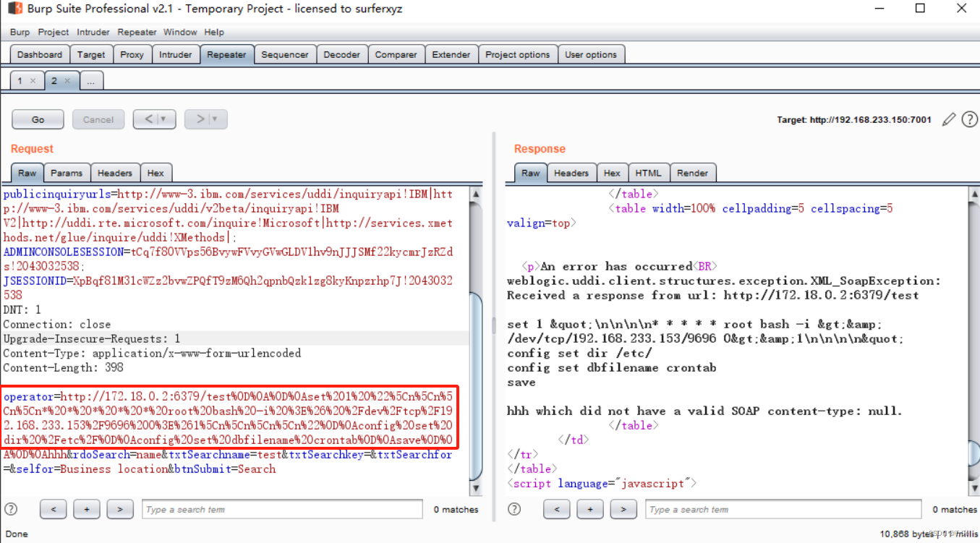Click the edit target pencil icon
This screenshot has width=980, height=543.
click(x=949, y=120)
